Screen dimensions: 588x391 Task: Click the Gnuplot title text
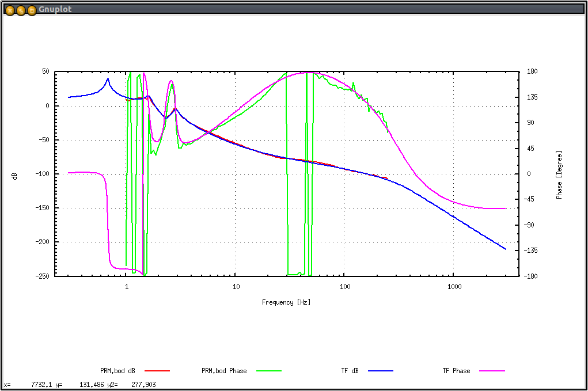coord(55,9)
